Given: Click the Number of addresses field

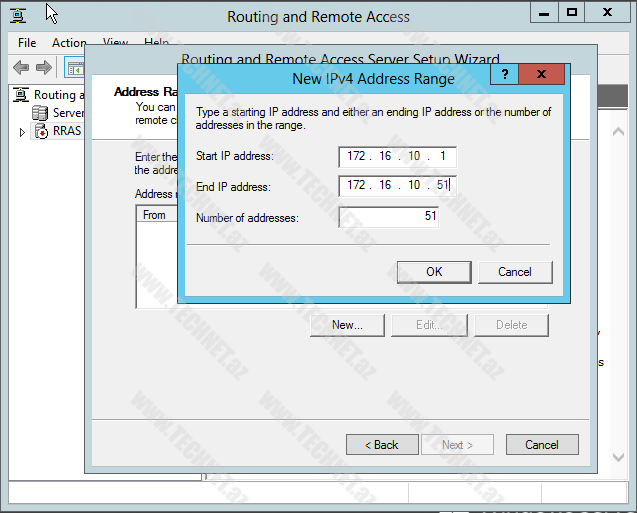Looking at the screenshot, I should tap(389, 216).
